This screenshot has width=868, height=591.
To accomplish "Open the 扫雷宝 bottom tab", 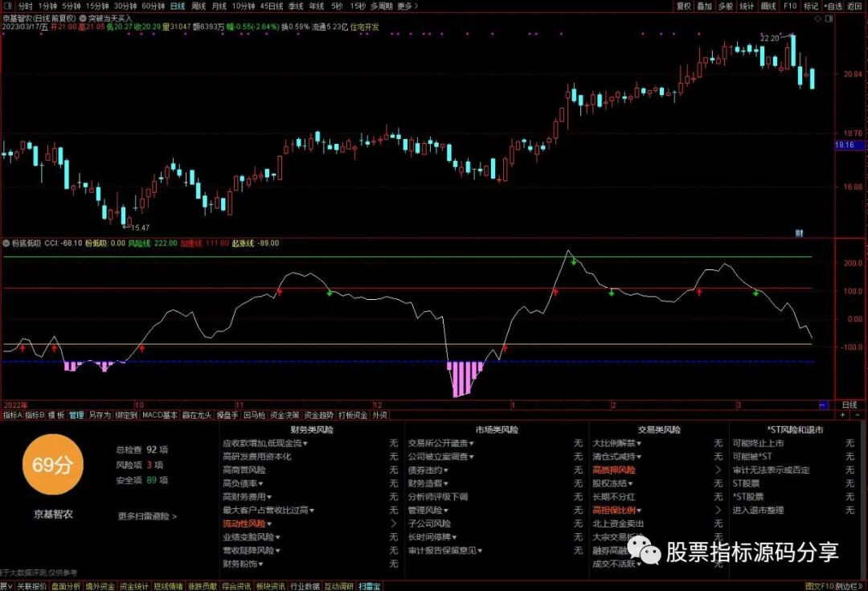I will [369, 586].
